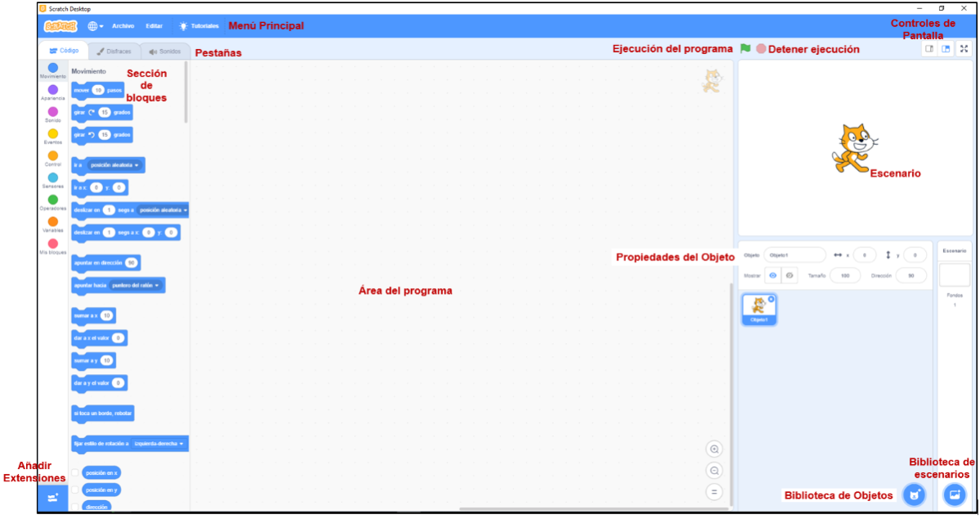Enable the posición en y display checkbox
Viewport: 980px width, 519px height.
(x=74, y=490)
